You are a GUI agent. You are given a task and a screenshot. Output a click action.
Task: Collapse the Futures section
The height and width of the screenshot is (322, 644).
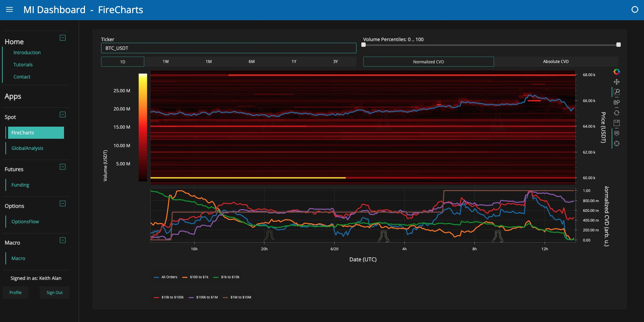click(63, 167)
